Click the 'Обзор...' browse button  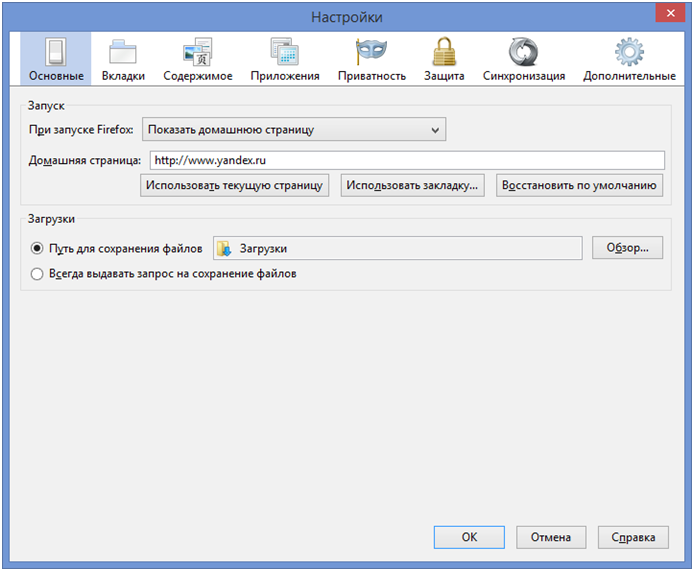tap(628, 248)
